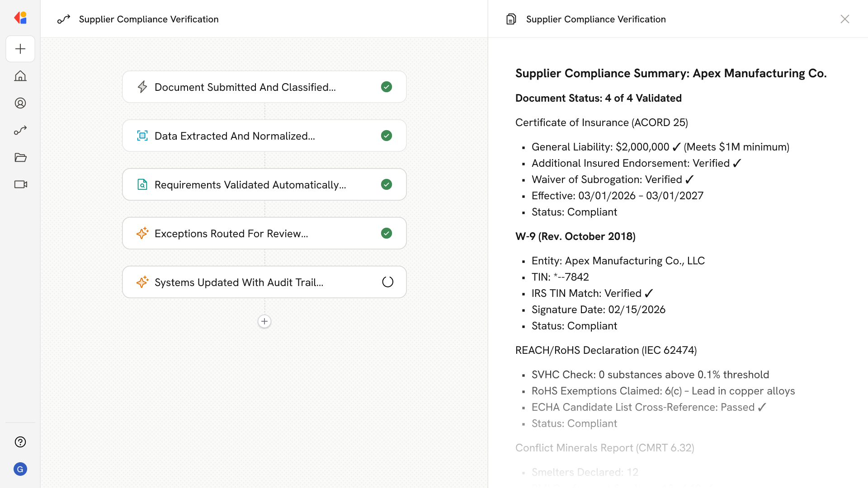Viewport: 868px width, 488px height.
Task: Open the help question mark icon
Action: tap(20, 442)
